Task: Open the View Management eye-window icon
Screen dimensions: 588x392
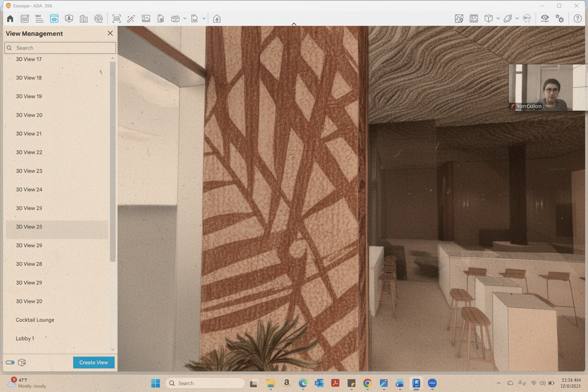Action: pos(54,19)
